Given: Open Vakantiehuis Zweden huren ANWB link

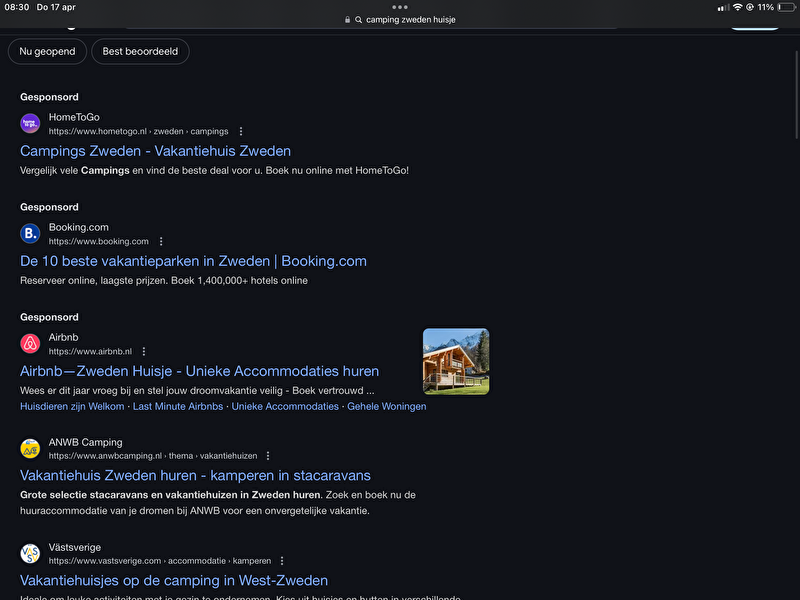Looking at the screenshot, I should point(195,476).
